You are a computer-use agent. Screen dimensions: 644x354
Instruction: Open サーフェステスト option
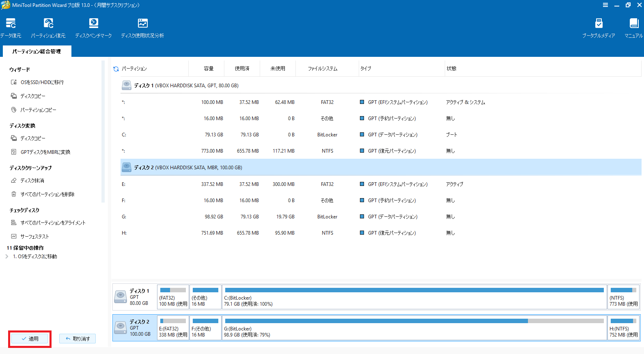[30, 236]
